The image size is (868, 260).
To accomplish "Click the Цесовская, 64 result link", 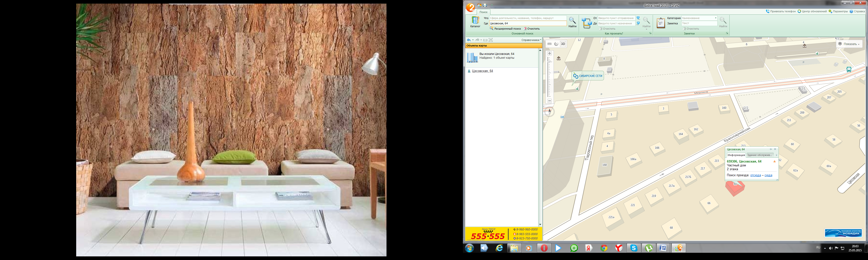I will pyautogui.click(x=482, y=71).
